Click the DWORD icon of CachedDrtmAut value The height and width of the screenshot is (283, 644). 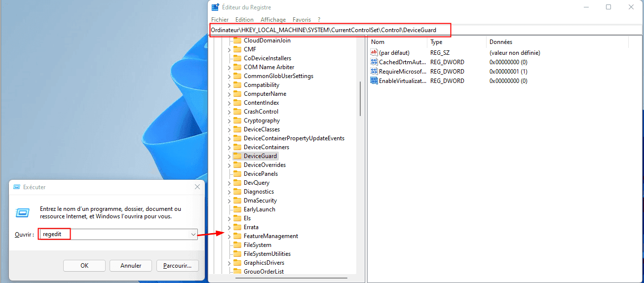[374, 62]
